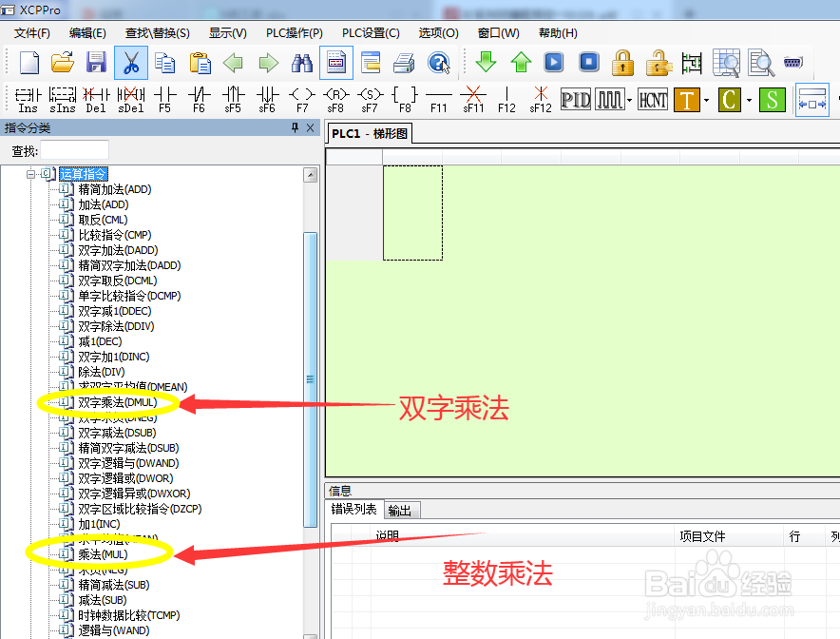Delete node with Del icon
The height and width of the screenshot is (639, 840).
point(96,100)
